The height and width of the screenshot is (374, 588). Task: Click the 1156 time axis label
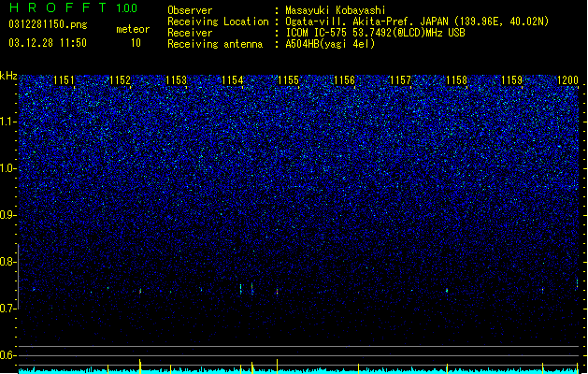pyautogui.click(x=344, y=80)
